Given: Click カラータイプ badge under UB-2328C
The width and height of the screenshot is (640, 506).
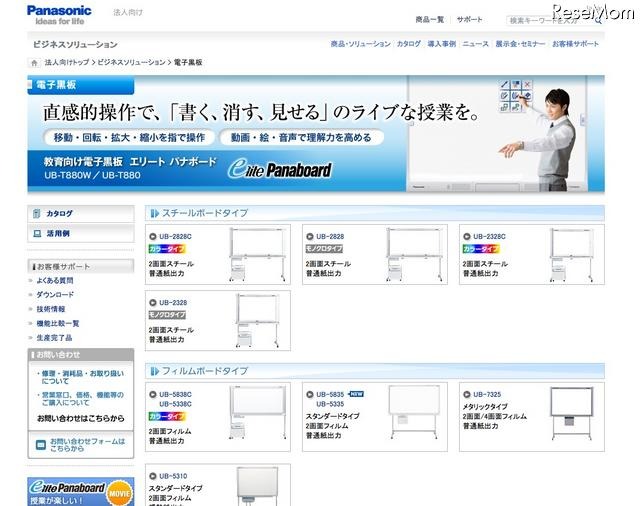Looking at the screenshot, I should [x=481, y=249].
